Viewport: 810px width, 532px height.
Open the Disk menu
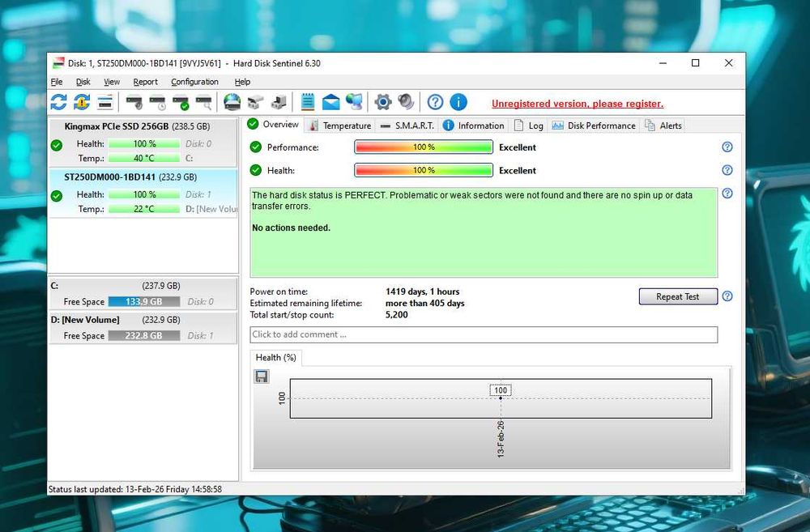point(83,82)
